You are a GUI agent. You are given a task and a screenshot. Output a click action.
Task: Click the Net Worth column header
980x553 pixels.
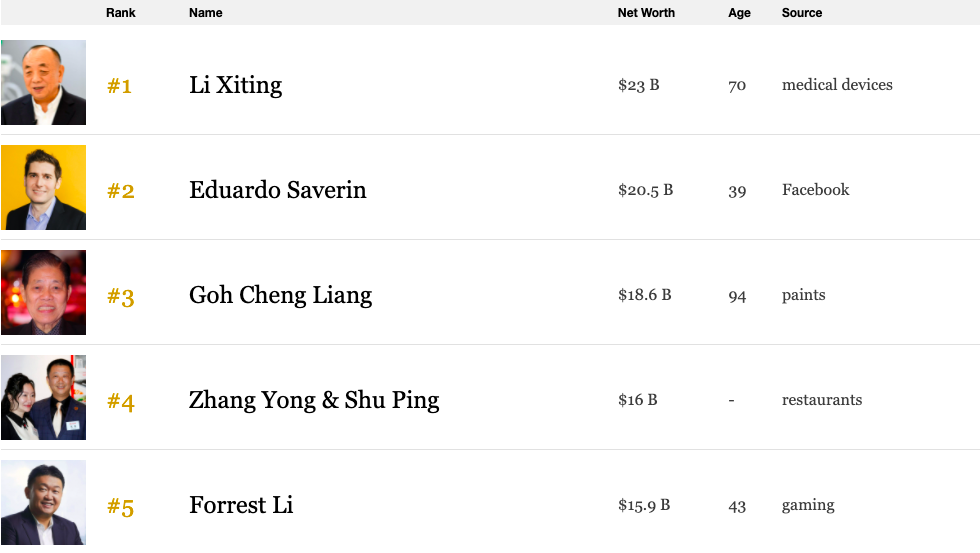[646, 13]
